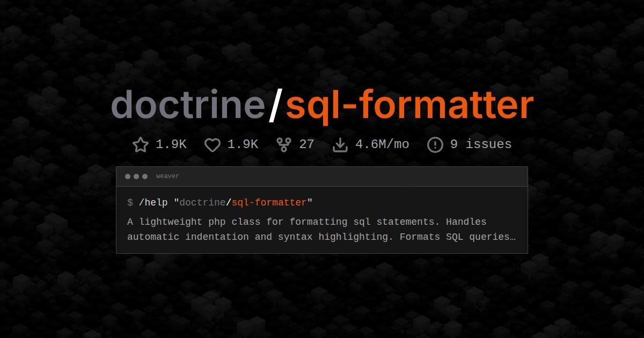Select the heart icon showing 1.9K likes

pos(212,144)
